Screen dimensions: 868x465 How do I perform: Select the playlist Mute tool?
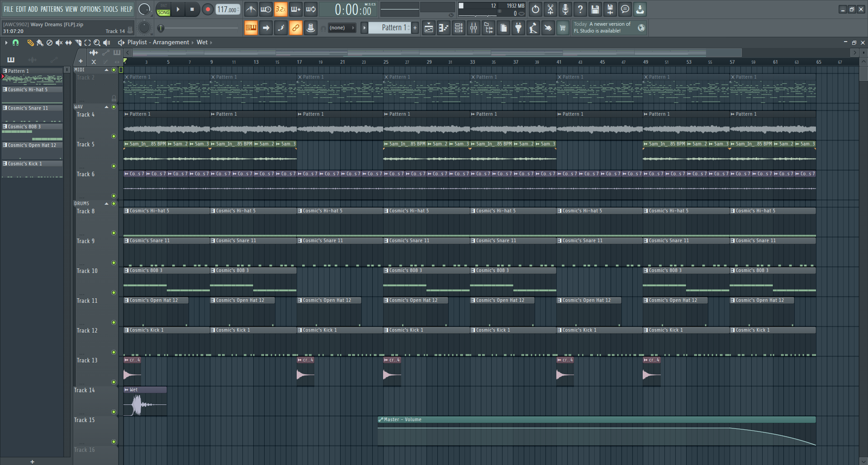[59, 42]
